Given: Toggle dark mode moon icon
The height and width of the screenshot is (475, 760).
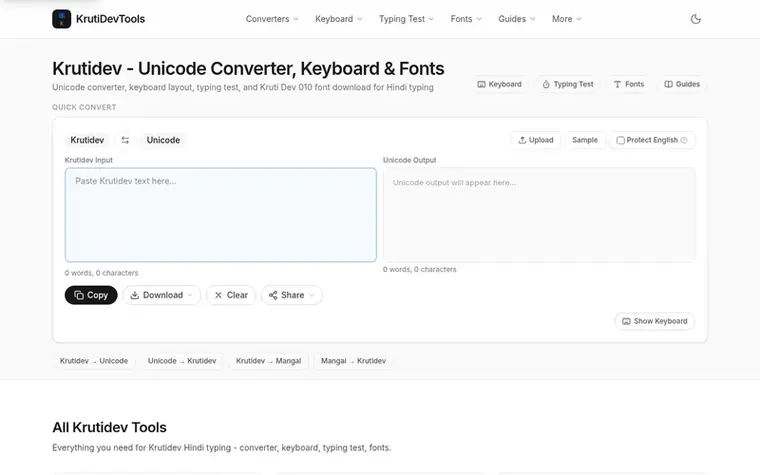Looking at the screenshot, I should click(696, 19).
